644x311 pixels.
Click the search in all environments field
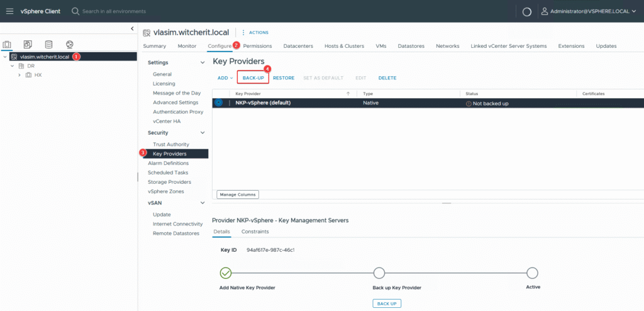click(x=114, y=11)
